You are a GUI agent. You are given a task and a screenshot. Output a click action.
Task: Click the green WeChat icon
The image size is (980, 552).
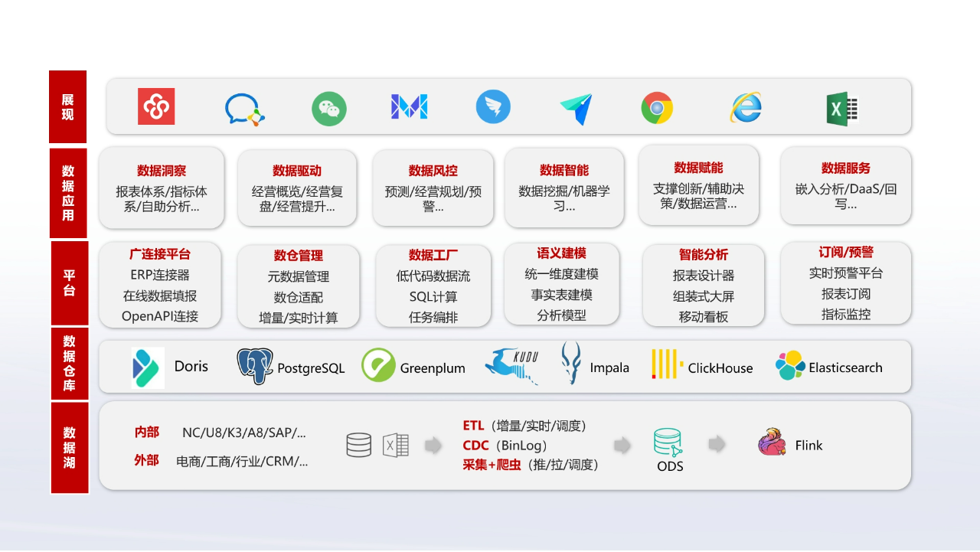(329, 109)
